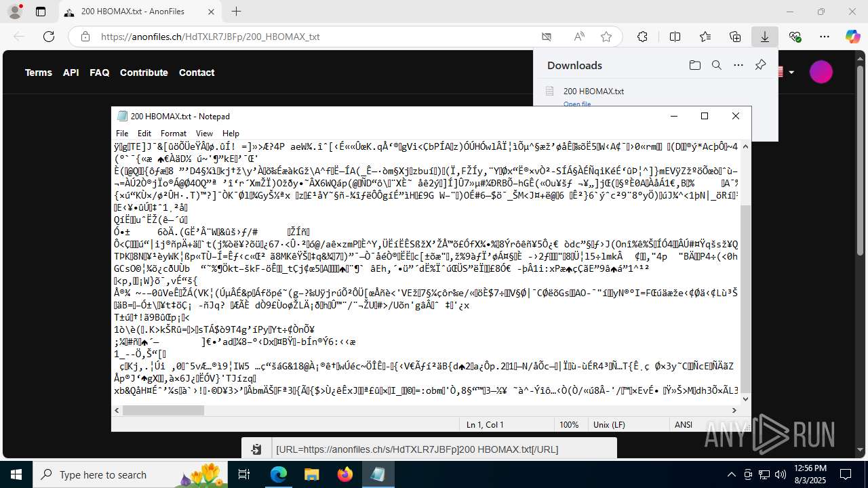
Task: Add page to favorites star icon
Action: pos(606,37)
